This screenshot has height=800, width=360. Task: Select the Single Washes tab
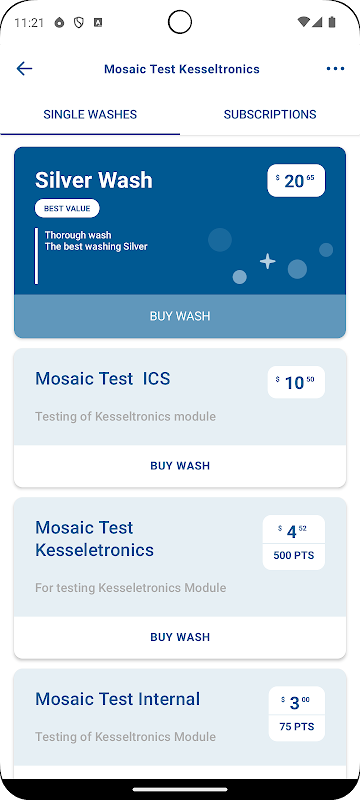point(90,114)
